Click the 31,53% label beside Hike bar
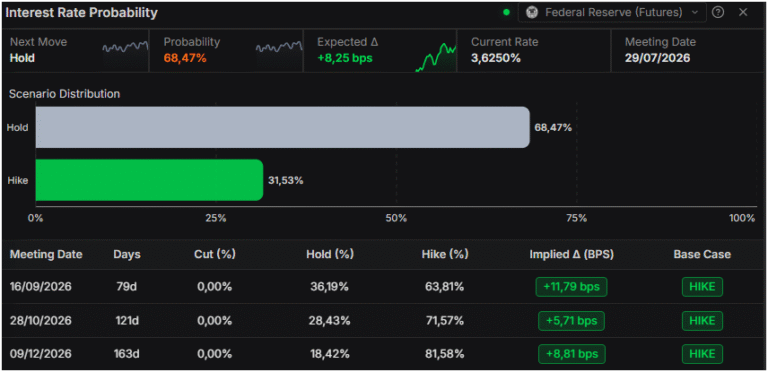This screenshot has height=372, width=768. click(x=286, y=180)
